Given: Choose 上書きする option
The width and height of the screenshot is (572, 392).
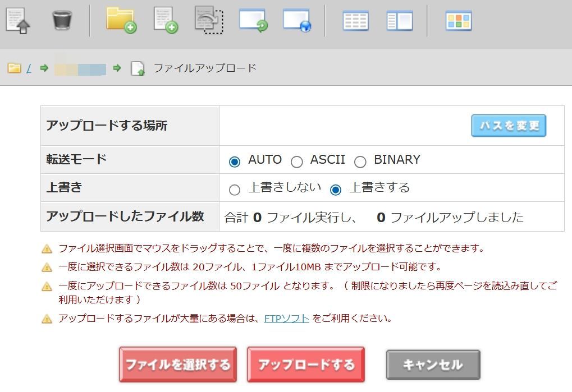Looking at the screenshot, I should pos(335,190).
